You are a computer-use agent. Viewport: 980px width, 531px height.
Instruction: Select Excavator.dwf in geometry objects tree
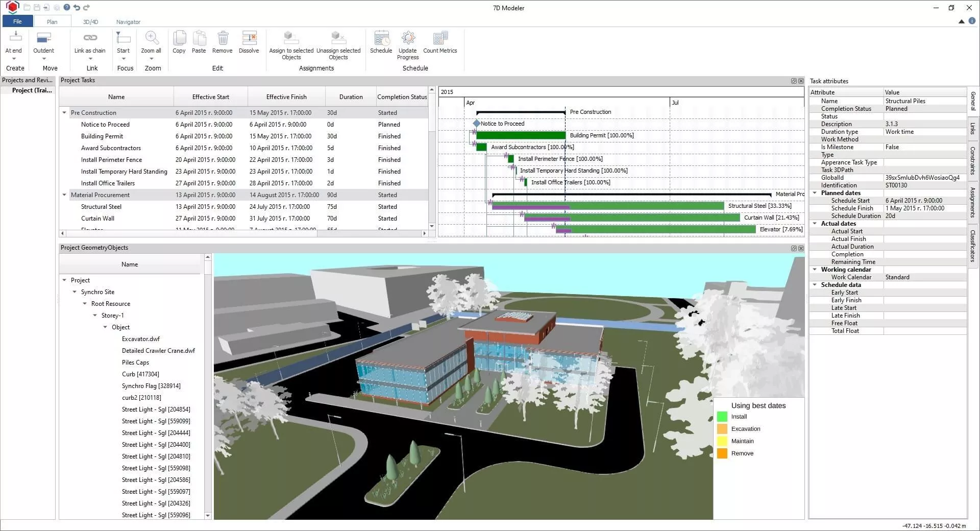(140, 339)
